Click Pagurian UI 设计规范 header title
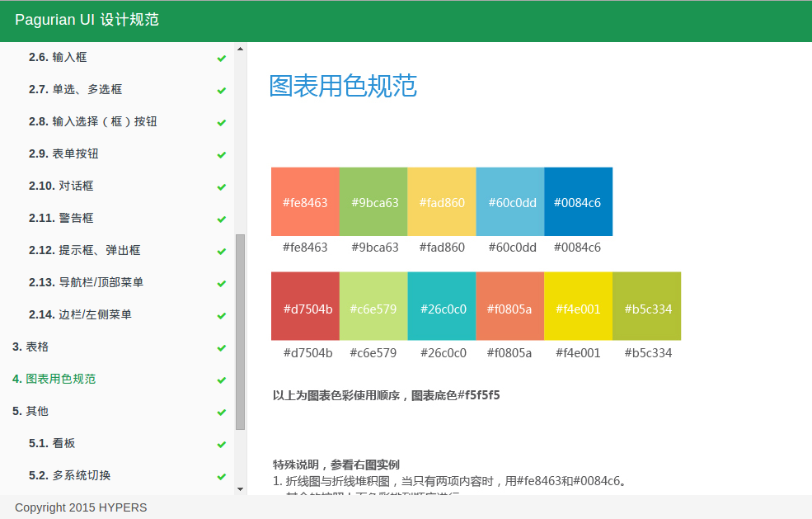This screenshot has height=519, width=812. (87, 20)
